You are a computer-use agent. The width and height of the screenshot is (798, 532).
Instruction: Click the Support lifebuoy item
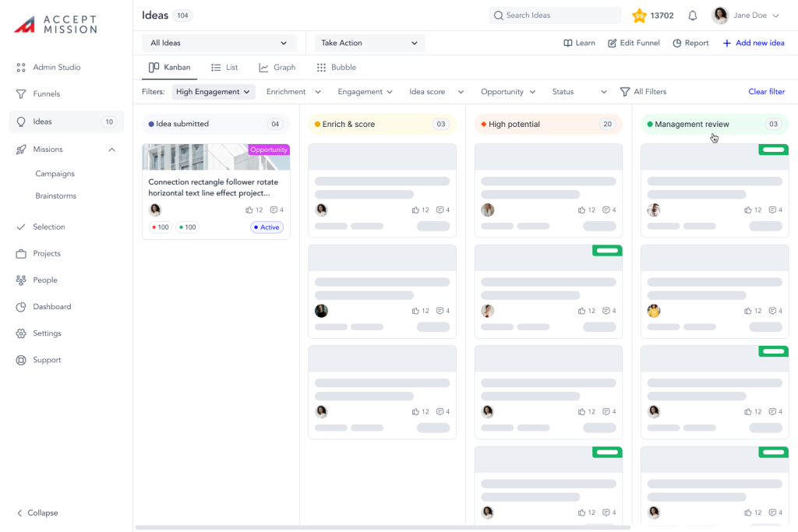[47, 361]
